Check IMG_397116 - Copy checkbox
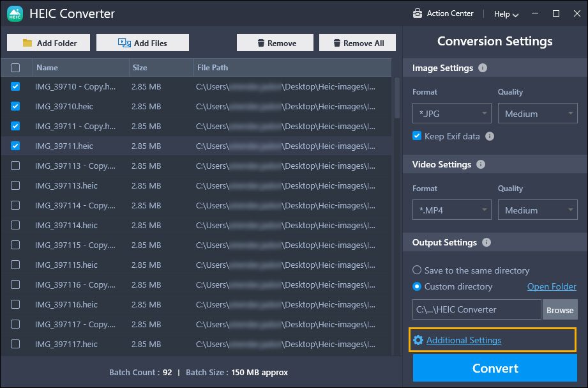Image resolution: width=588 pixels, height=388 pixels. [x=15, y=284]
